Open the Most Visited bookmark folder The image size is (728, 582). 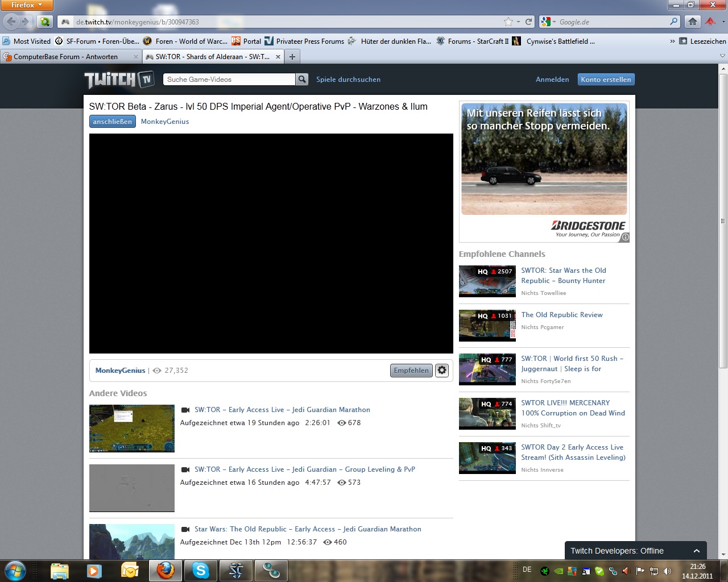coord(27,41)
